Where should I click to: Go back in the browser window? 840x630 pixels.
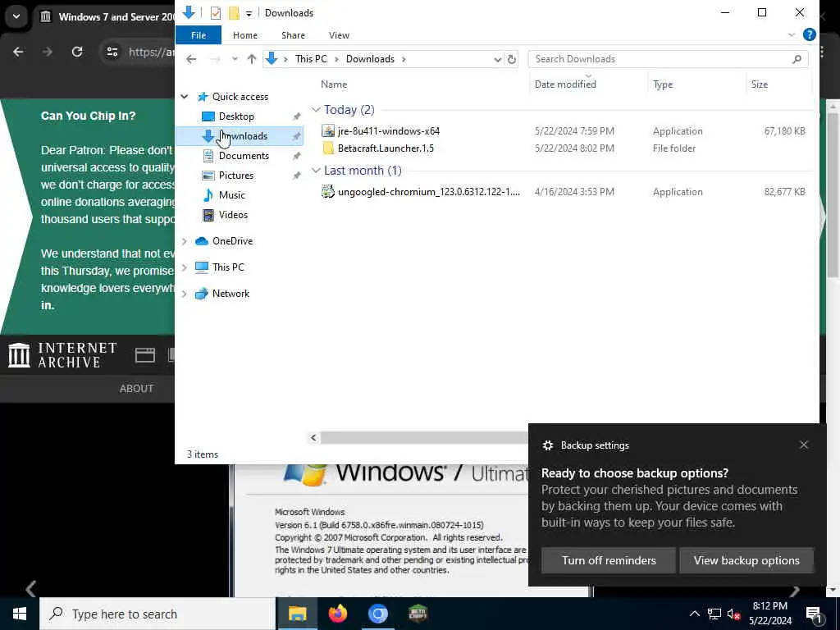point(18,52)
